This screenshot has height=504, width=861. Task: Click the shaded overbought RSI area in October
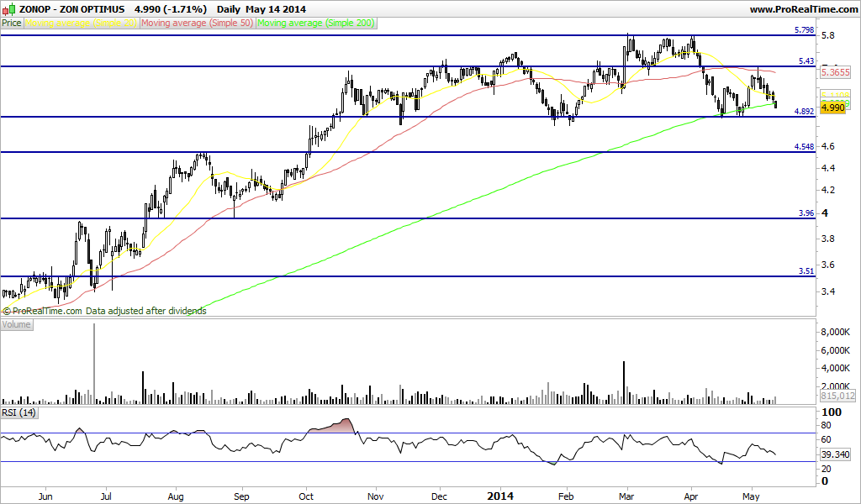[332, 426]
